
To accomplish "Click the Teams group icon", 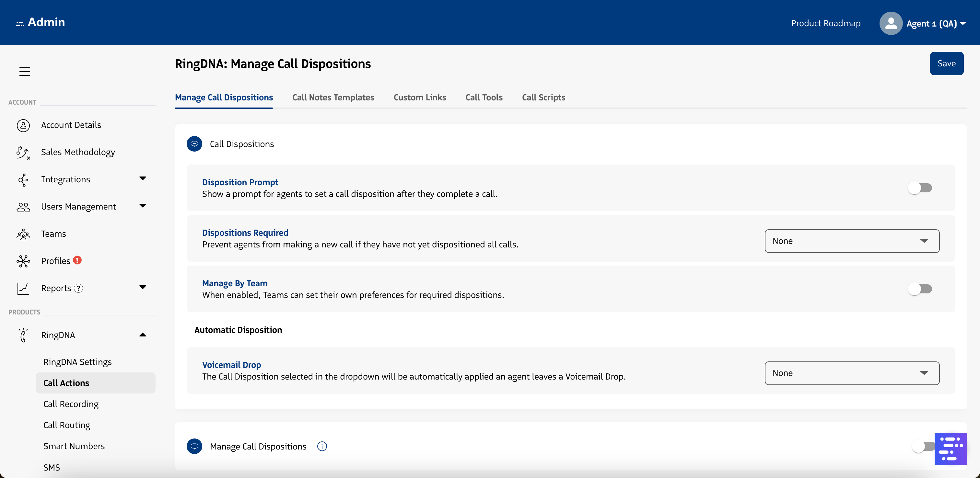I will tap(23, 234).
